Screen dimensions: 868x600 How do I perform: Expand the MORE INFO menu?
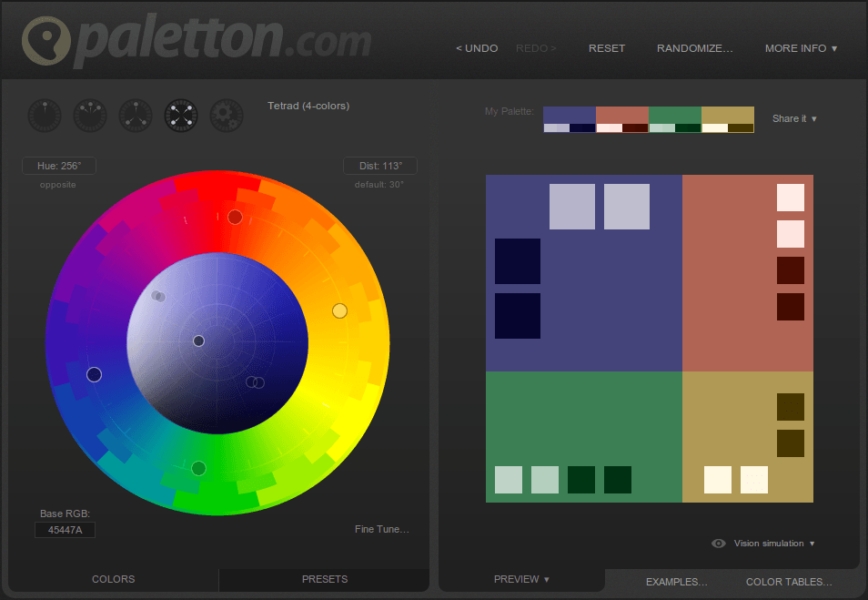point(801,48)
